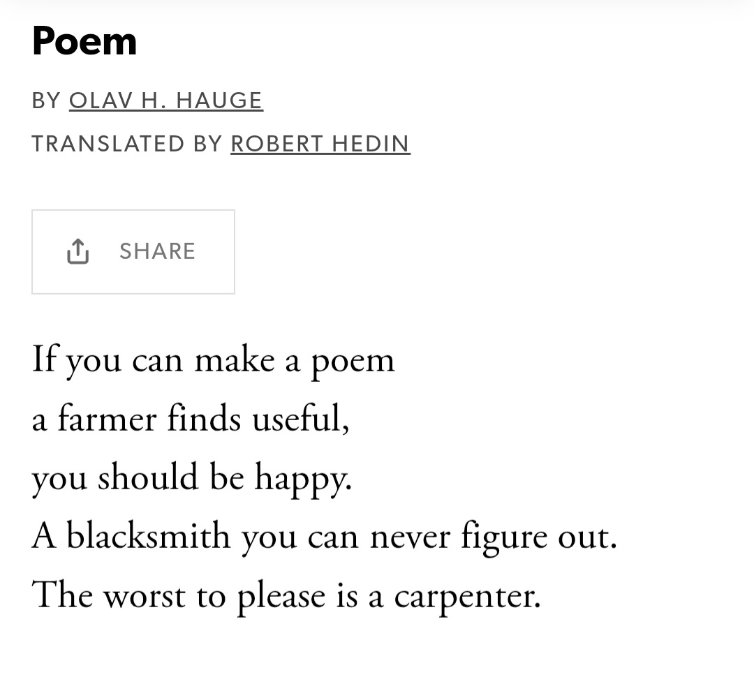The image size is (754, 700).
Task: Click the line about the blacksmith
Action: 324,537
